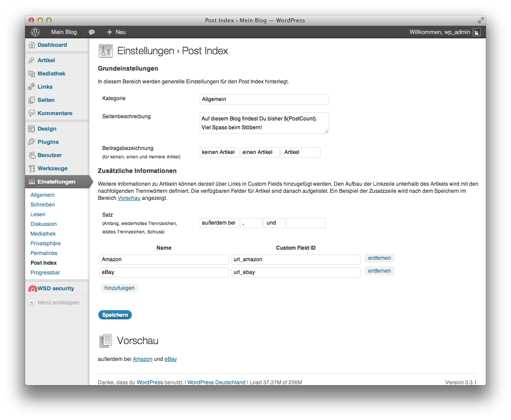Open the Werkzeuge menu
This screenshot has height=420, width=511.
click(52, 168)
